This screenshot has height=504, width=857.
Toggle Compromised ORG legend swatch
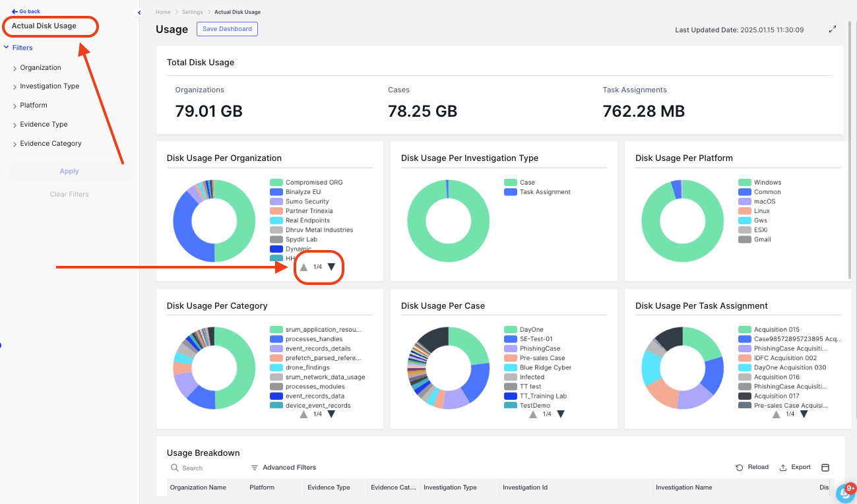pyautogui.click(x=276, y=183)
